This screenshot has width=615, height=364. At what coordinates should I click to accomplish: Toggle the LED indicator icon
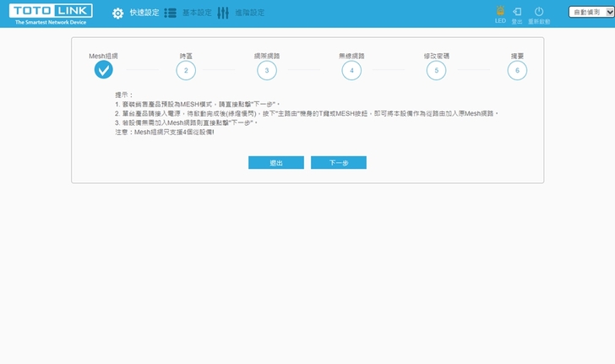pyautogui.click(x=500, y=12)
